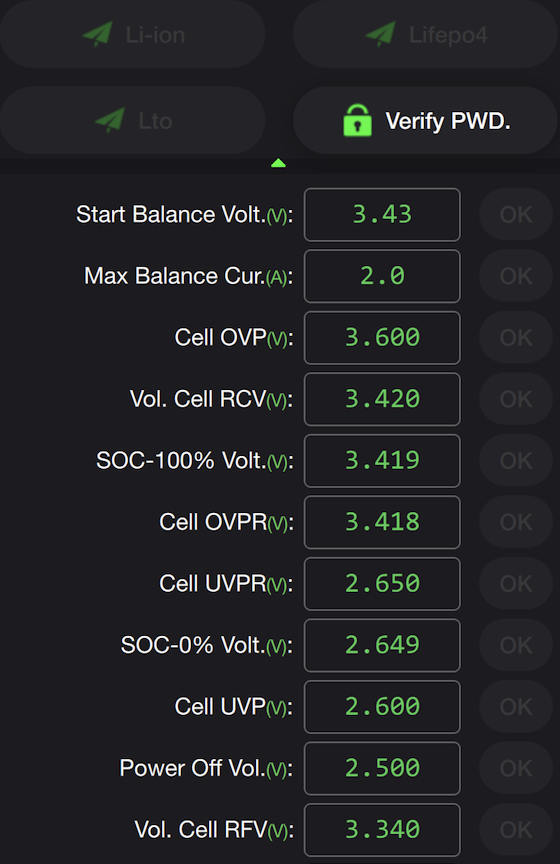The width and height of the screenshot is (560, 864).
Task: Edit the Vol. Cell RFV field
Action: tap(382, 830)
